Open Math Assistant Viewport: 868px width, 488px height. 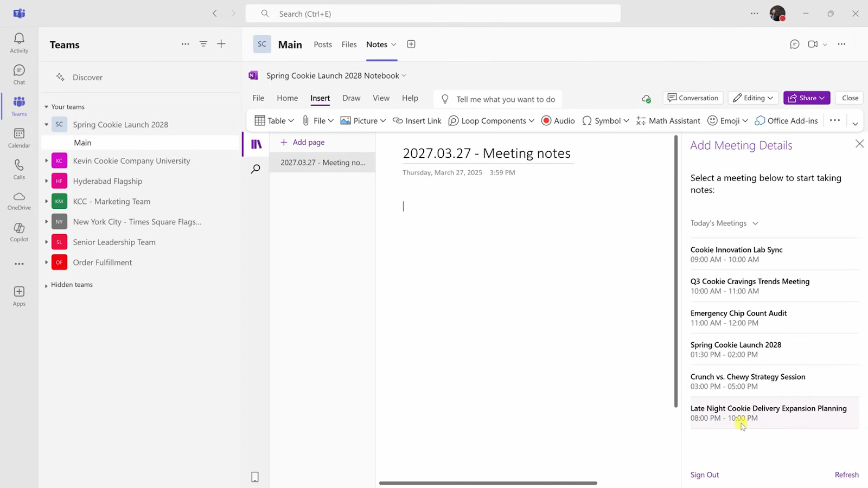668,121
